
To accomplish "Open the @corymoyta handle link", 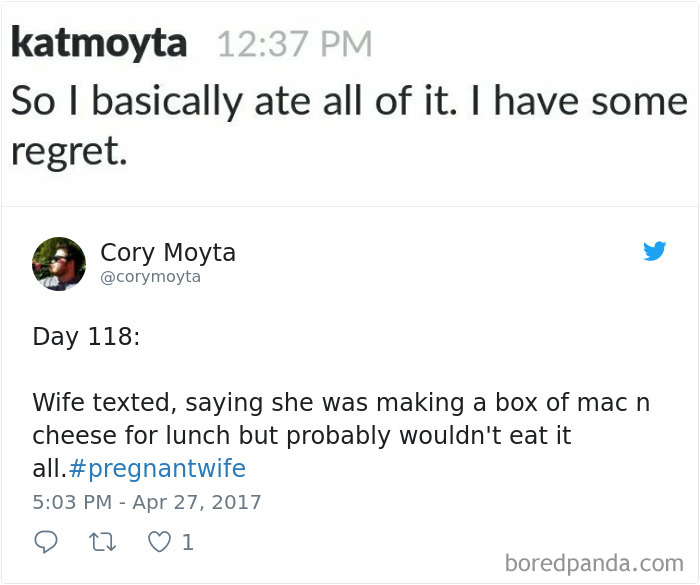I will [150, 277].
